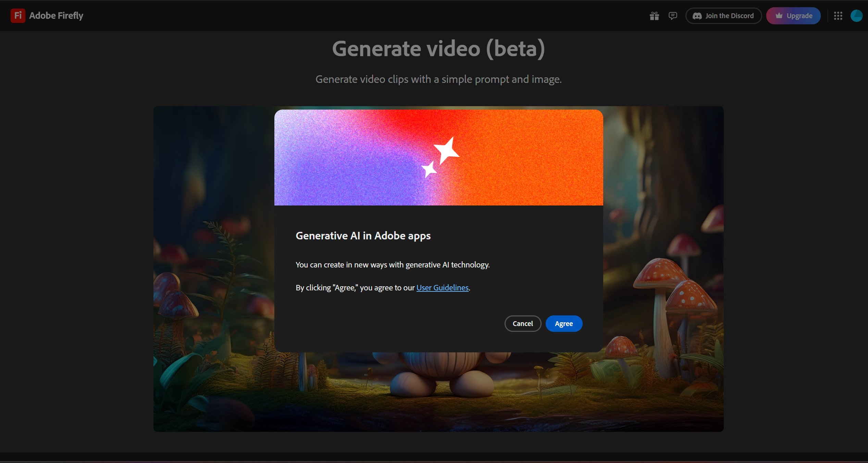The height and width of the screenshot is (463, 868).
Task: Click the Discord logo icon
Action: coord(697,16)
